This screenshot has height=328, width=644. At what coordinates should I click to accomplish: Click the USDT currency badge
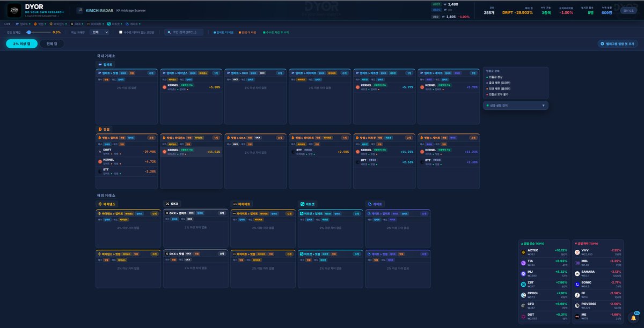pyautogui.click(x=437, y=4)
